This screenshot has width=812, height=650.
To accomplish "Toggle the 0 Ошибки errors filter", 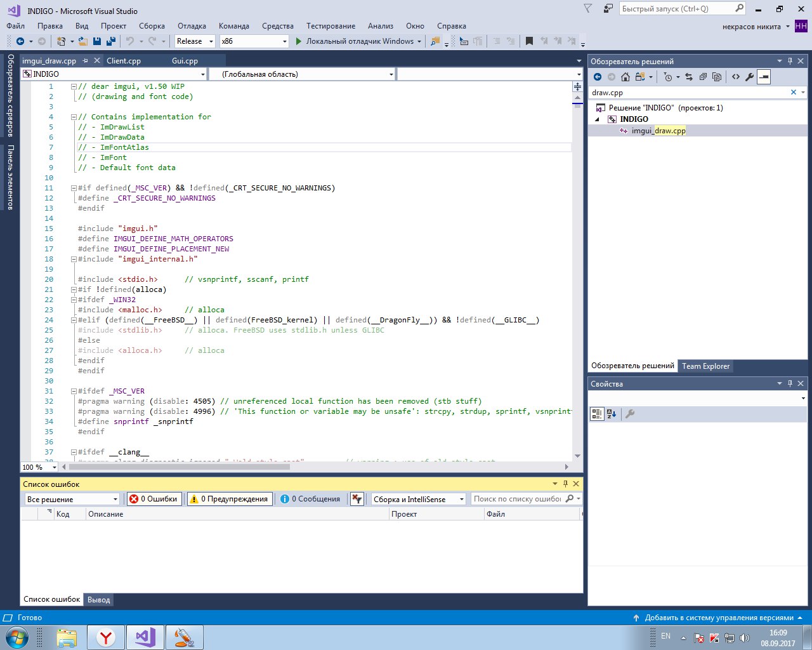I will coord(155,499).
